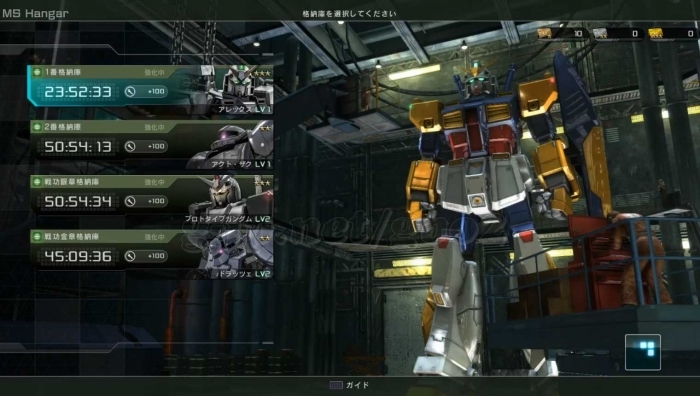The image size is (700, 396).
Task: Click the clock icon in 戦功銀章格納庫 row
Action: point(130,201)
